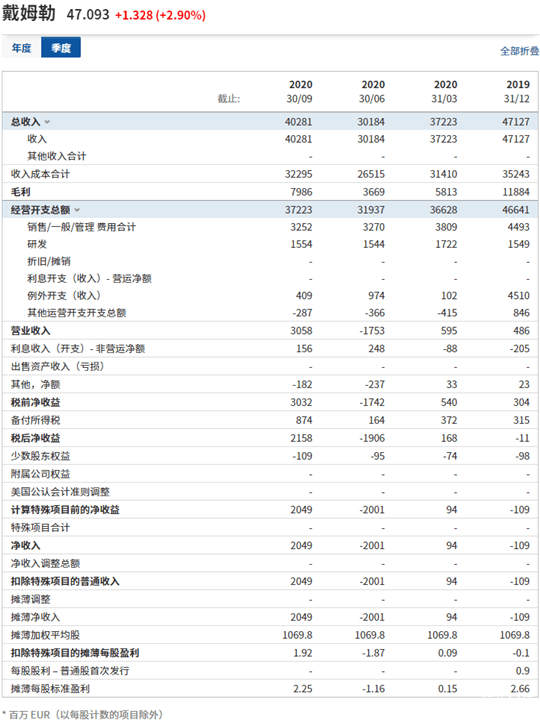Click 戴姆勒 stock name heading
The image size is (540, 728).
[29, 13]
